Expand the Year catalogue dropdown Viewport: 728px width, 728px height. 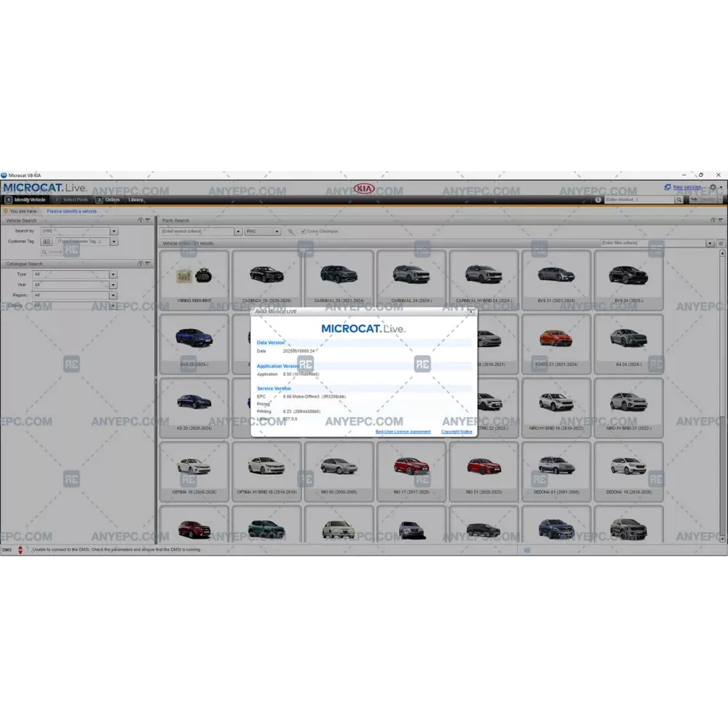[113, 285]
